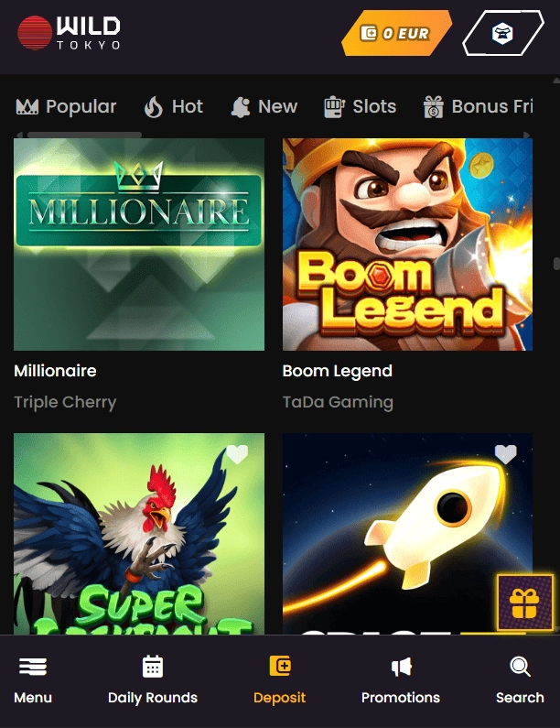The height and width of the screenshot is (728, 560).
Task: View Promotions megaphone icon
Action: [401, 667]
